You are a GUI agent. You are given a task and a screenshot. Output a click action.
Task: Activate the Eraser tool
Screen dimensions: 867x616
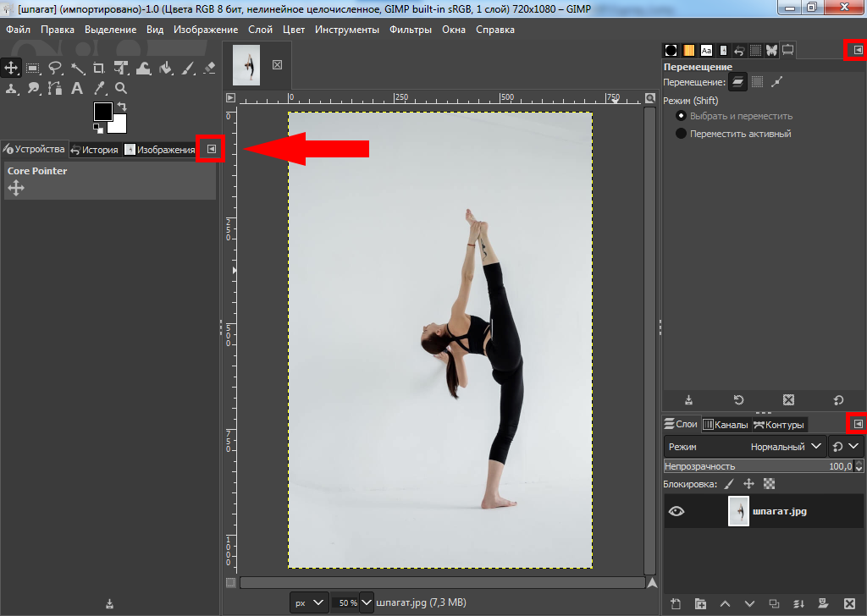pos(210,69)
